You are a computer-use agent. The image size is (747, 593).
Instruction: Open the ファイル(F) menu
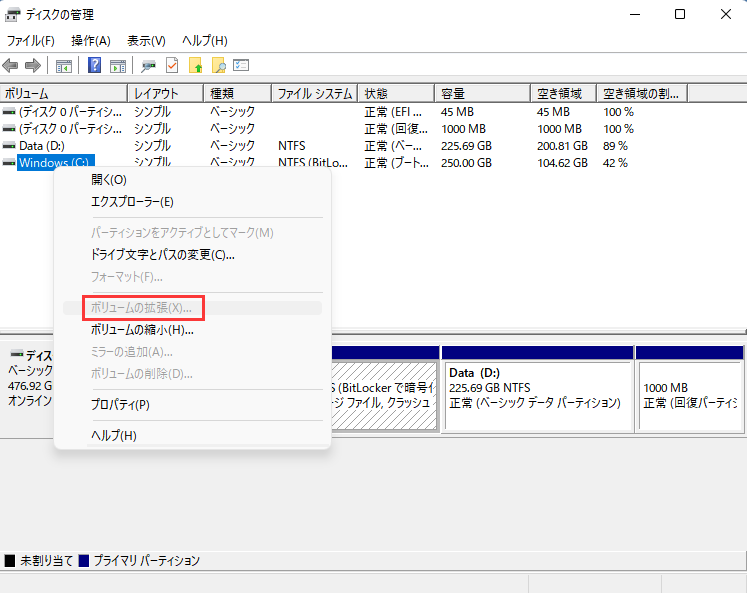pos(31,41)
